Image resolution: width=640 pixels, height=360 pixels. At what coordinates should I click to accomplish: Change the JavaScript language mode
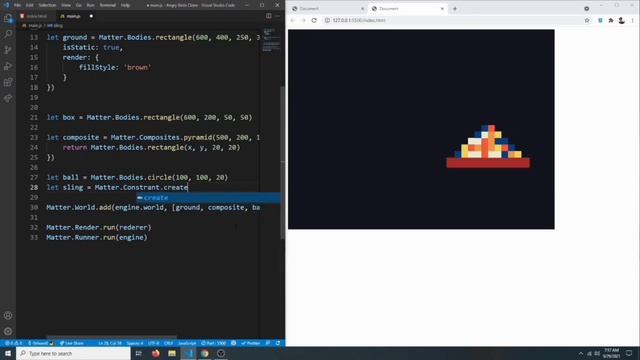click(x=187, y=343)
